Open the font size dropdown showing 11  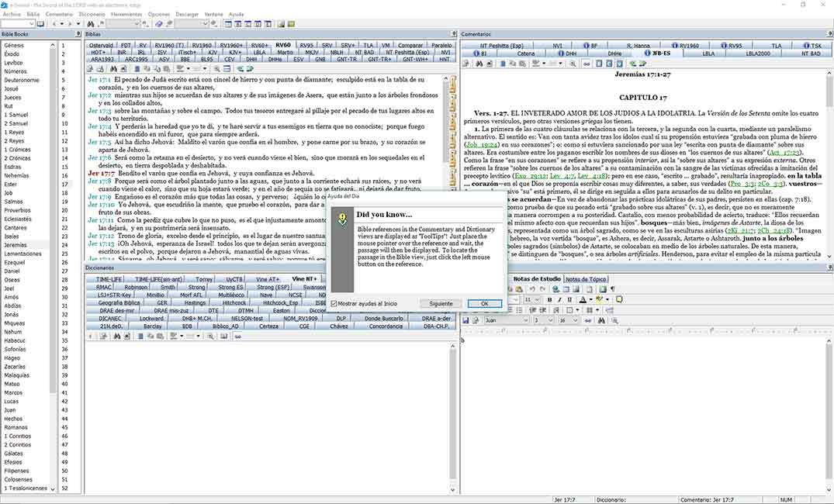(x=538, y=300)
